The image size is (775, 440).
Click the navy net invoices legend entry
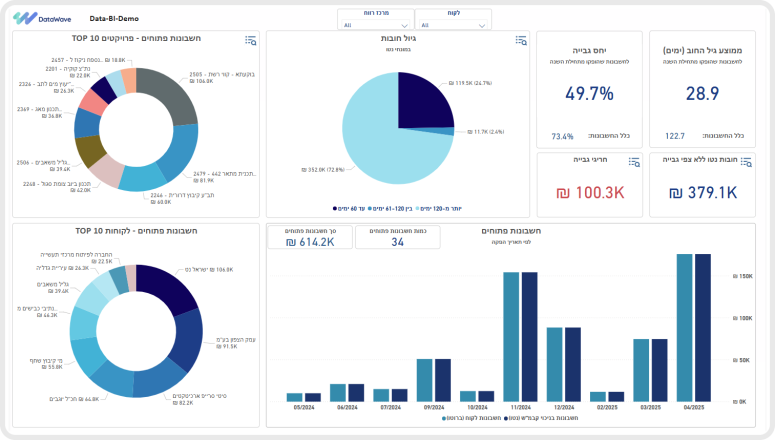click(541, 418)
